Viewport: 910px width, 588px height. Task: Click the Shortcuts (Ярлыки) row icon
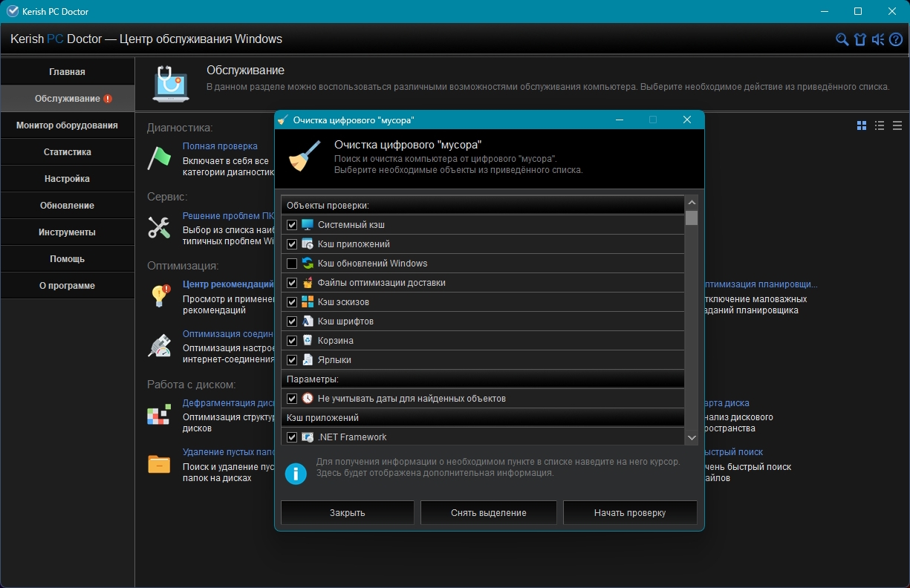click(x=308, y=360)
